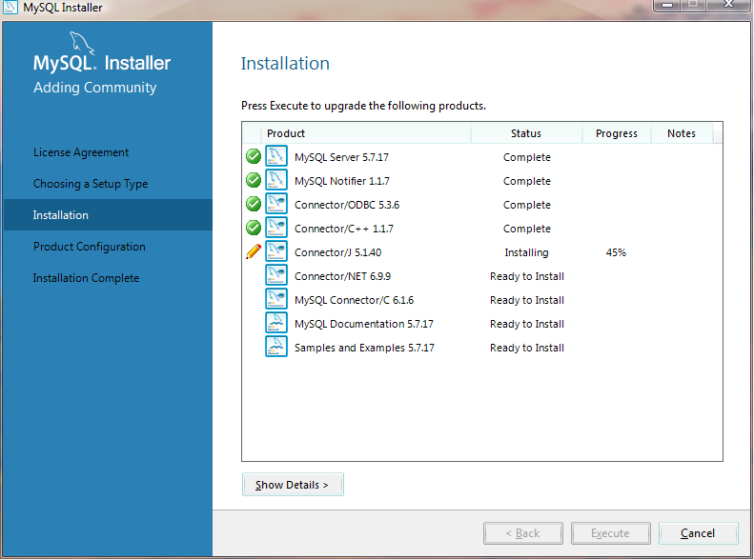Click the MySQL Server 5.7.17 product icon
The height and width of the screenshot is (560, 754).
(x=276, y=156)
